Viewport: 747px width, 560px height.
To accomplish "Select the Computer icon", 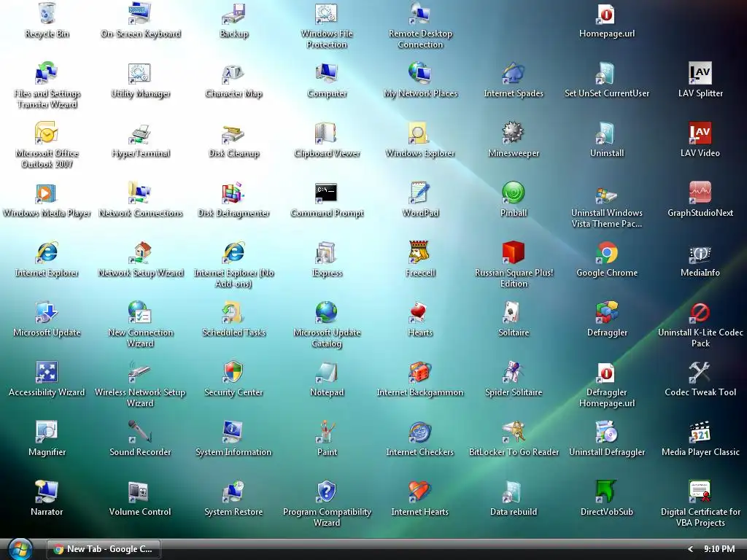I will pyautogui.click(x=327, y=73).
